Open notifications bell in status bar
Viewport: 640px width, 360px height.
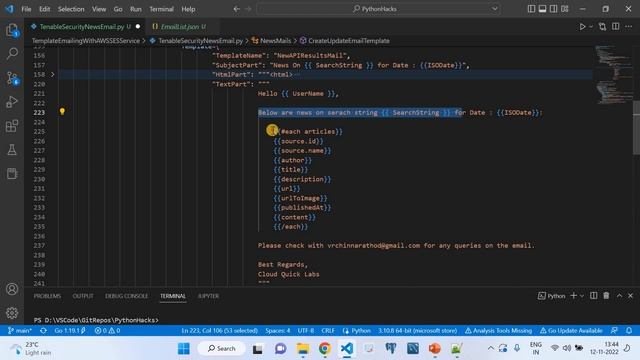[x=629, y=331]
